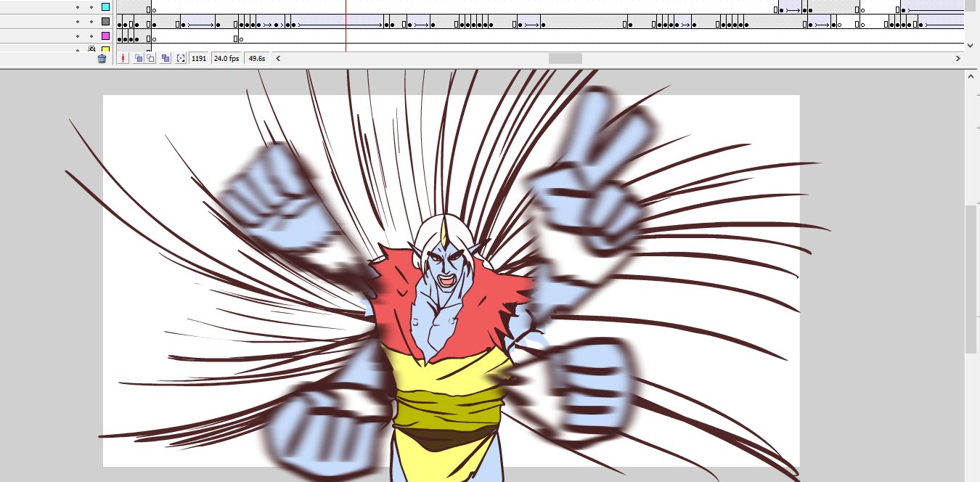Screen dimensions: 980x482
Task: Click the frame rate value 24.0 fps
Action: pyautogui.click(x=226, y=58)
